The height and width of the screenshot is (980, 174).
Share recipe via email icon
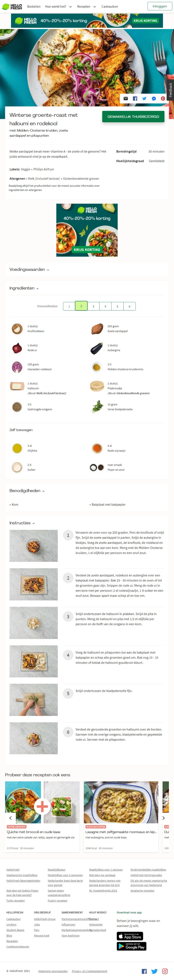pos(126,99)
